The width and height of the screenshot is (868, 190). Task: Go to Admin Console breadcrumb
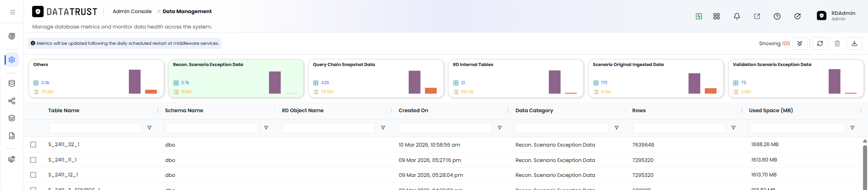pos(132,11)
